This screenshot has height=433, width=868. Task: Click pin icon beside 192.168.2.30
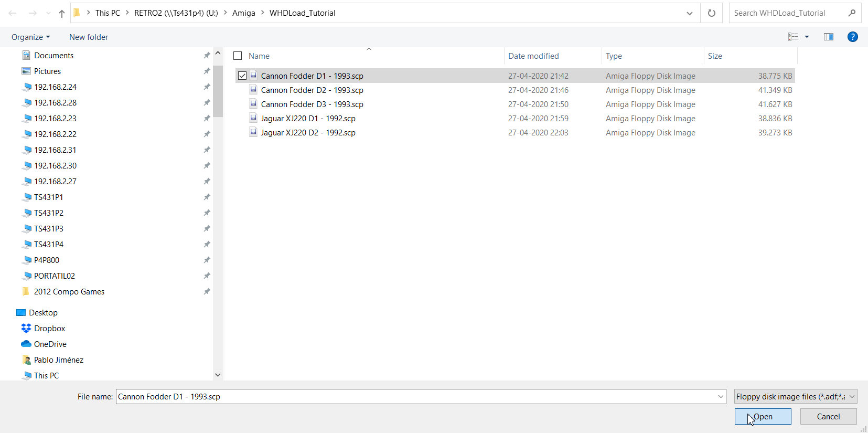(207, 165)
